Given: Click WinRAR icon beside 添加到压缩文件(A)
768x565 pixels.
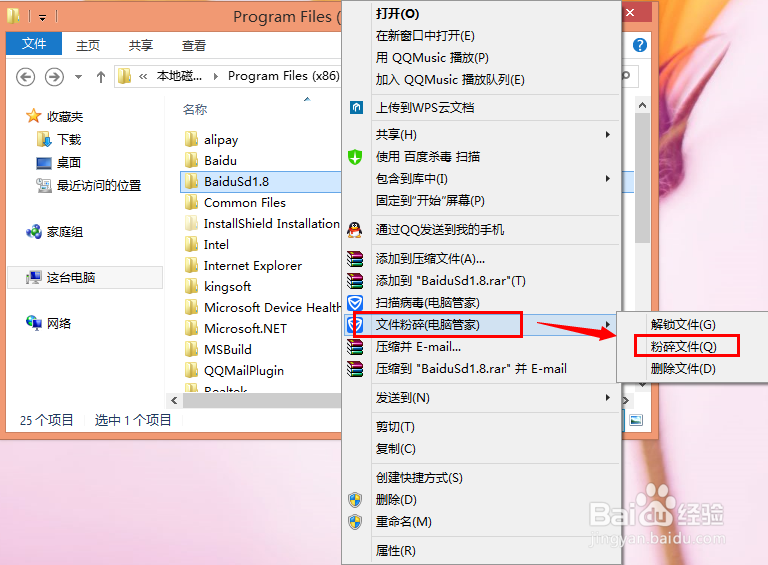Looking at the screenshot, I should (355, 259).
